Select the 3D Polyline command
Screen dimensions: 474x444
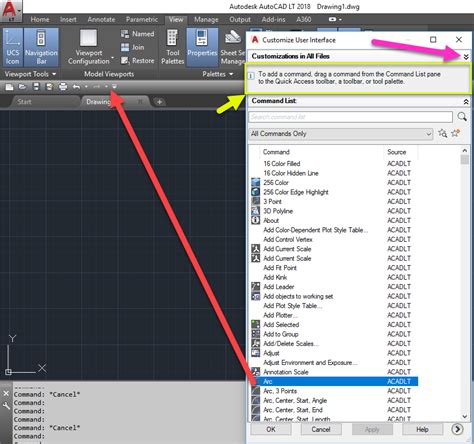click(334, 211)
